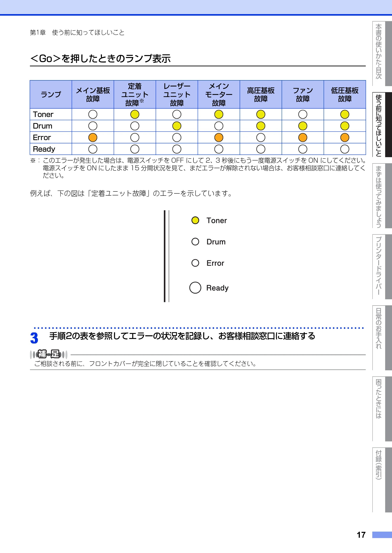Click the Error row label in the table
The width and height of the screenshot is (392, 553).
42,138
